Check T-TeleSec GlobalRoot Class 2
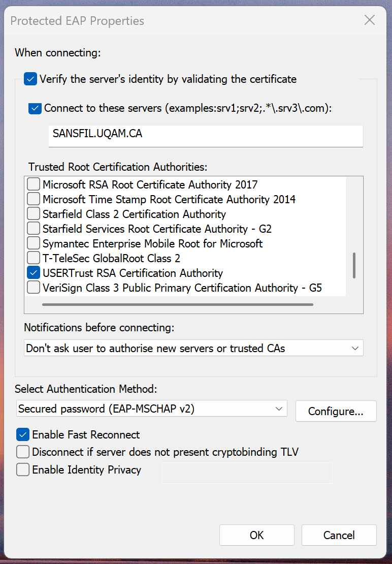392x564 pixels. 34,258
